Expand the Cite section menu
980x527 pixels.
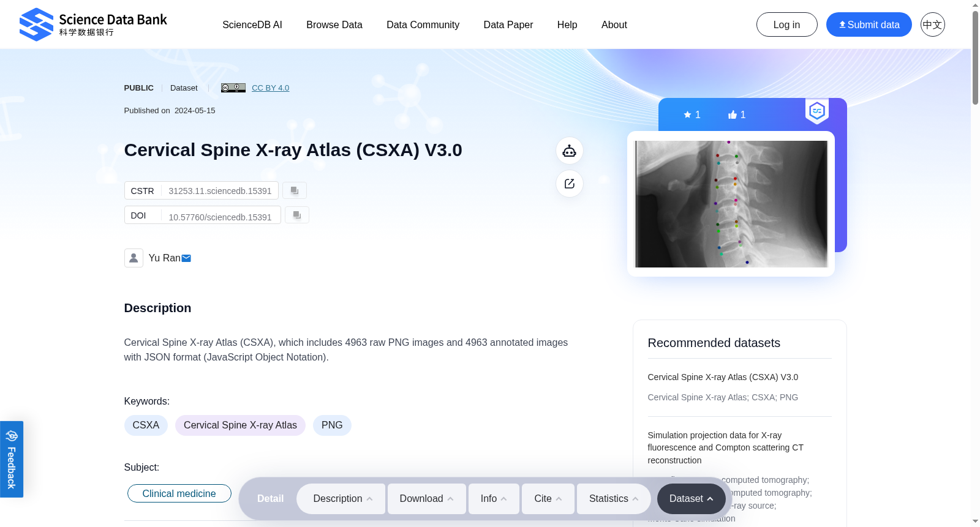pyautogui.click(x=548, y=499)
